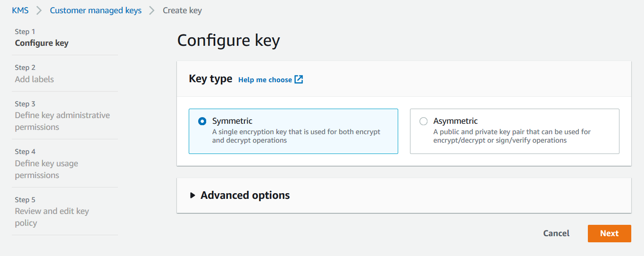Image resolution: width=644 pixels, height=256 pixels.
Task: Jump to Step 2 Add labels
Action: click(x=34, y=79)
